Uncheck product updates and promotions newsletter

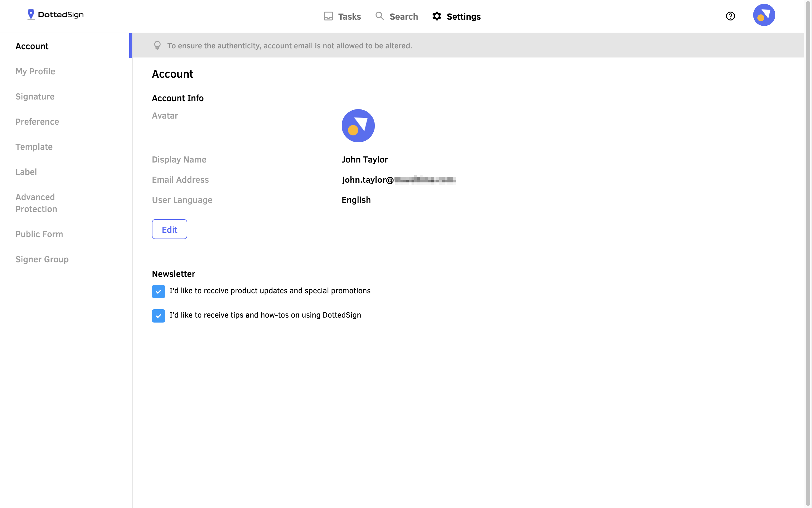tap(159, 291)
